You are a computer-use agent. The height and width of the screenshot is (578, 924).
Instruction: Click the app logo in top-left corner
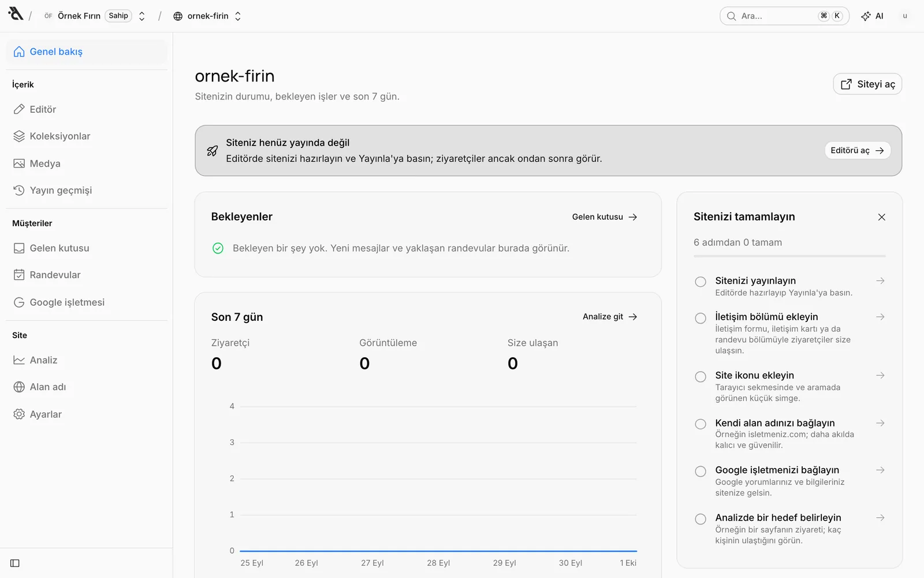(16, 14)
